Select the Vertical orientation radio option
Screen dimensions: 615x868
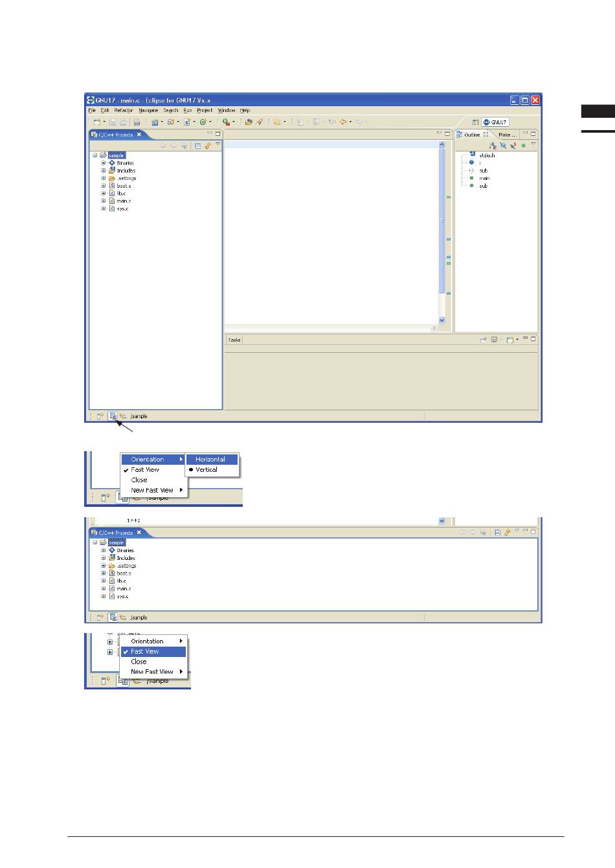(207, 470)
